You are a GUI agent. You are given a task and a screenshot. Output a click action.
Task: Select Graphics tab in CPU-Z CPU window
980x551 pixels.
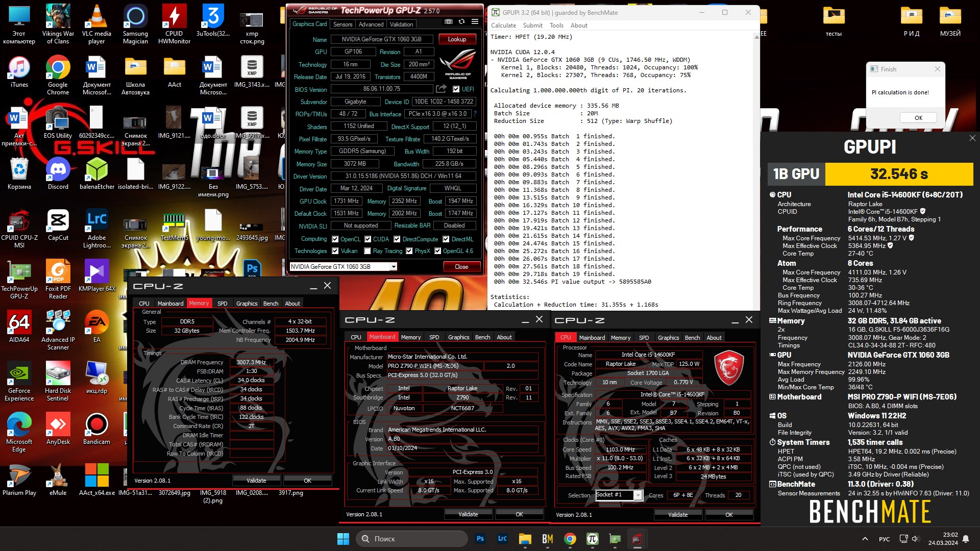[x=668, y=338]
